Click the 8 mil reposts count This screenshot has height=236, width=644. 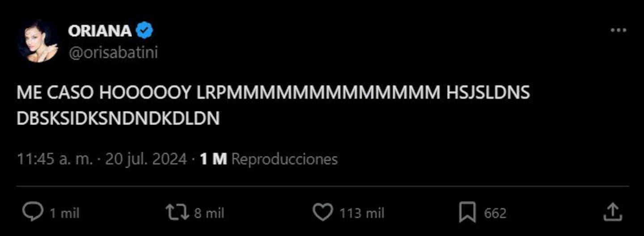(x=209, y=213)
